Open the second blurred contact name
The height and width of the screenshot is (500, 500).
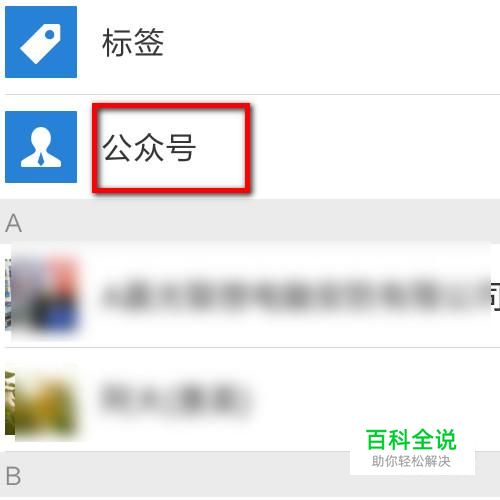coord(176,399)
